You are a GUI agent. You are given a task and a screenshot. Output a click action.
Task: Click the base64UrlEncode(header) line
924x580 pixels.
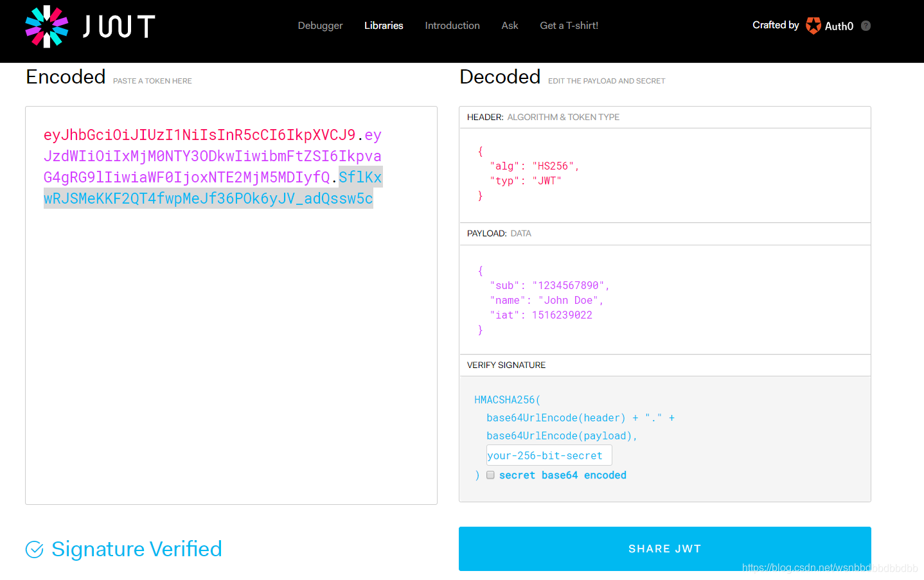[x=581, y=417]
